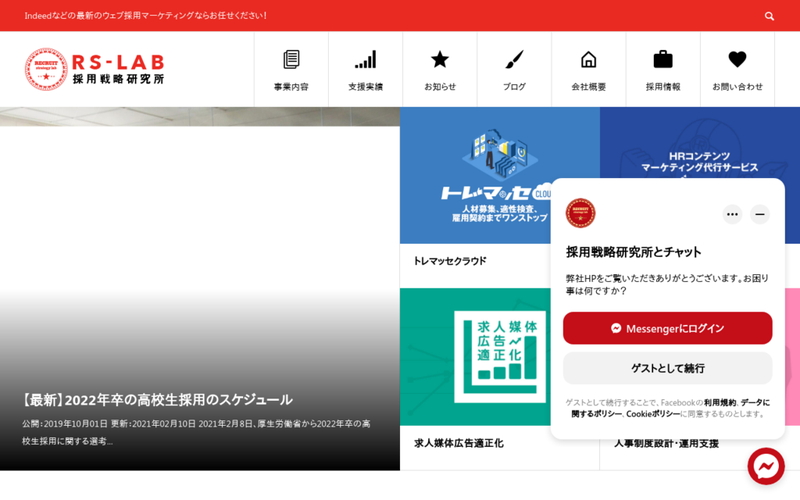Image resolution: width=800 pixels, height=500 pixels.
Task: Click the search magnifier icon in top bar
Action: click(769, 16)
